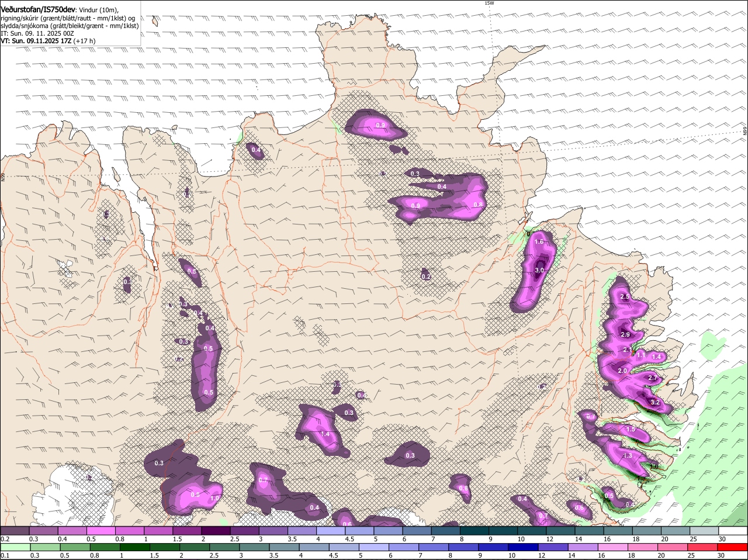
Task: Click the 1.3 snowfall value label
Action: 628,455
